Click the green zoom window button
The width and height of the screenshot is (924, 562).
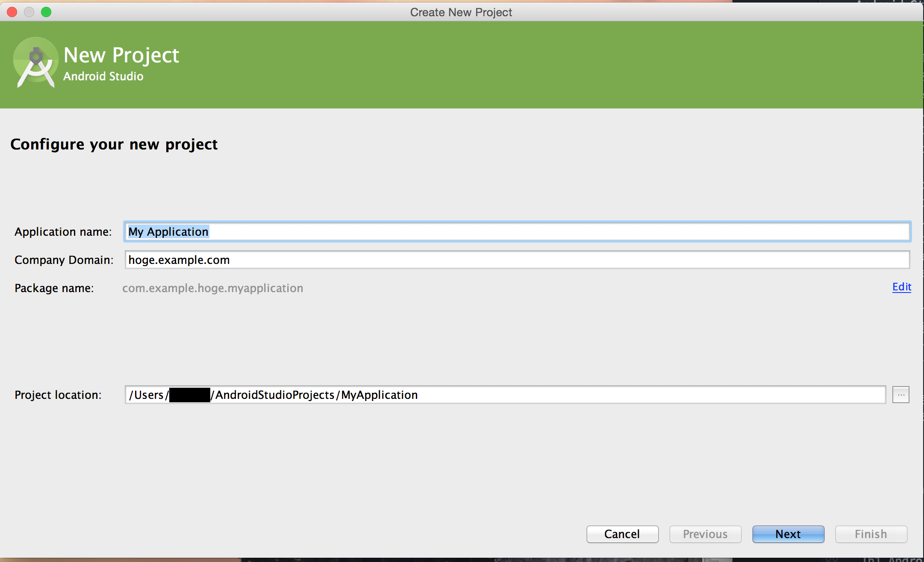(x=46, y=12)
